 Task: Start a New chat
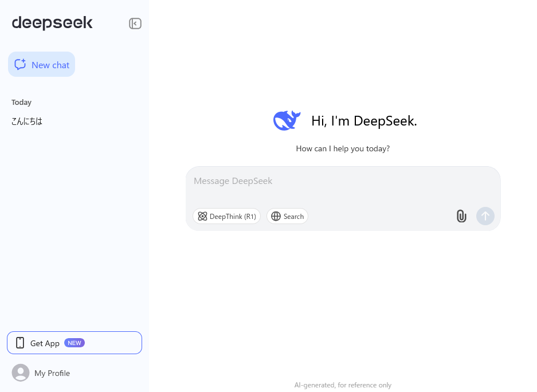click(41, 64)
